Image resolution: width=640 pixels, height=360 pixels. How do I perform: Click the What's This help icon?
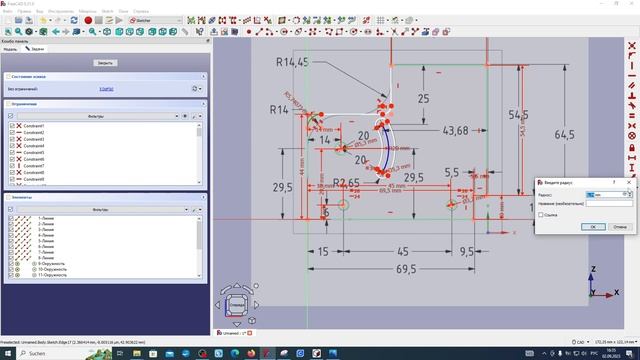pyautogui.click(x=200, y=31)
